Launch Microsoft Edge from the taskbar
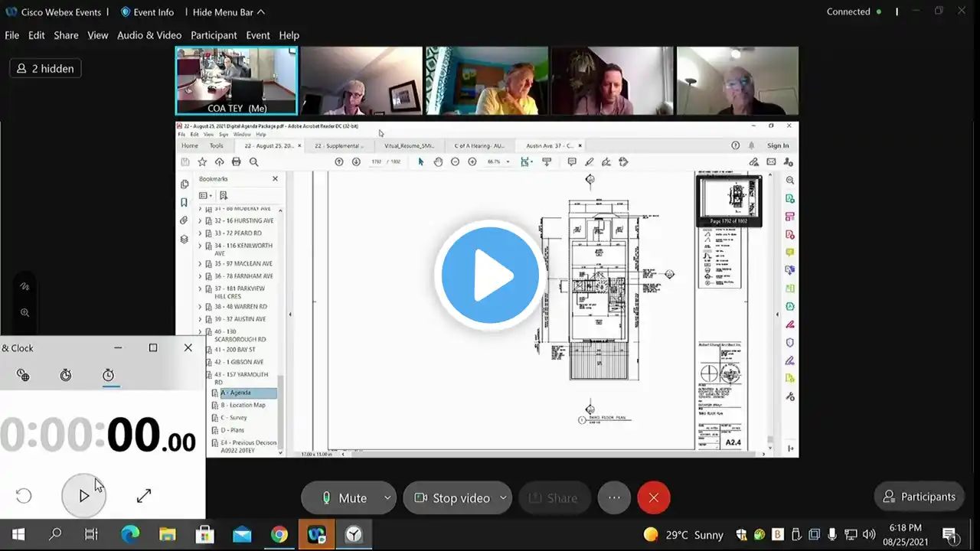This screenshot has height=551, width=980. (x=130, y=534)
